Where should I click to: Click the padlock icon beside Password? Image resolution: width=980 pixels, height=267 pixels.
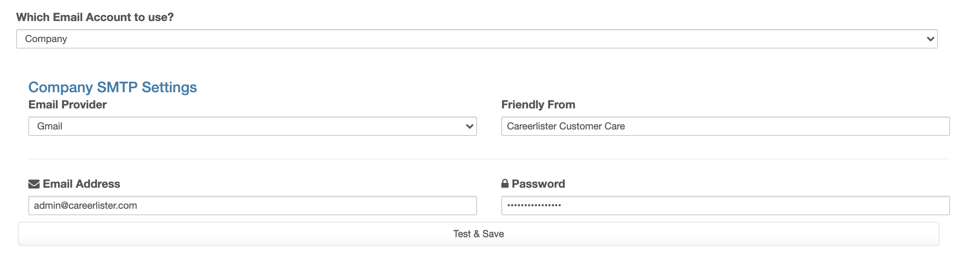coord(505,184)
